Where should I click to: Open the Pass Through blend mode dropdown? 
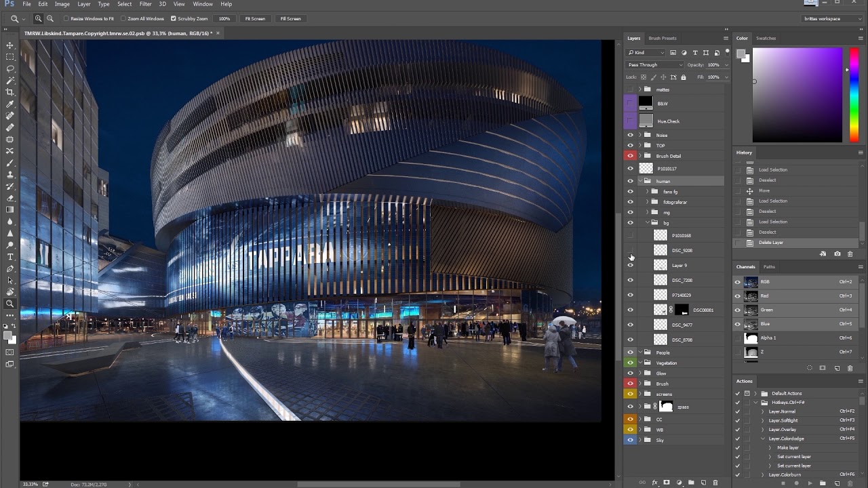pos(654,65)
